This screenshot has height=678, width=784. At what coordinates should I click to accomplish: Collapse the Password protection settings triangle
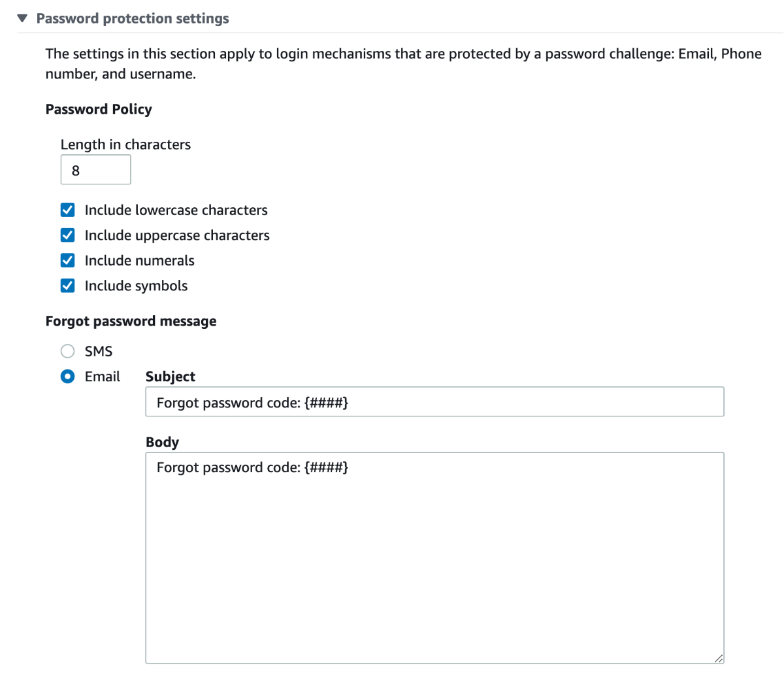pos(22,18)
